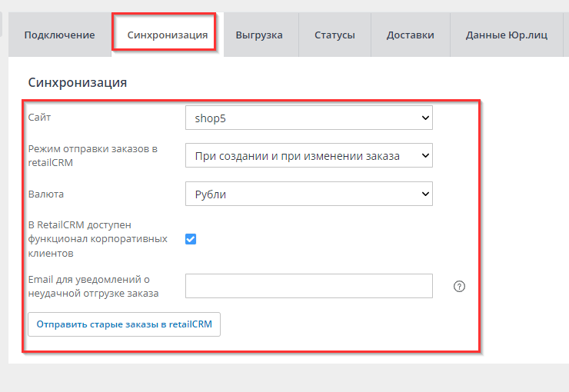Viewport: 569px width, 392px height.
Task: Toggle the corporate clients functionality checkbox
Action: 191,239
